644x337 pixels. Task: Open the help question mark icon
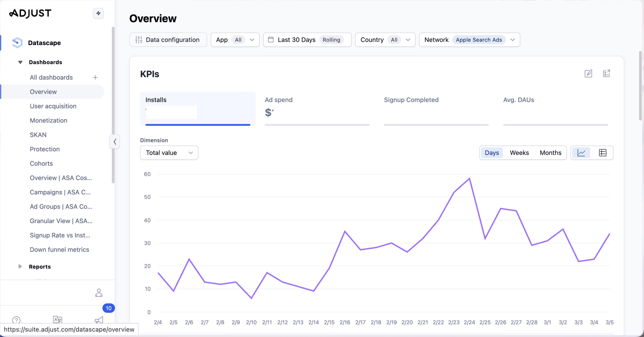click(x=16, y=320)
